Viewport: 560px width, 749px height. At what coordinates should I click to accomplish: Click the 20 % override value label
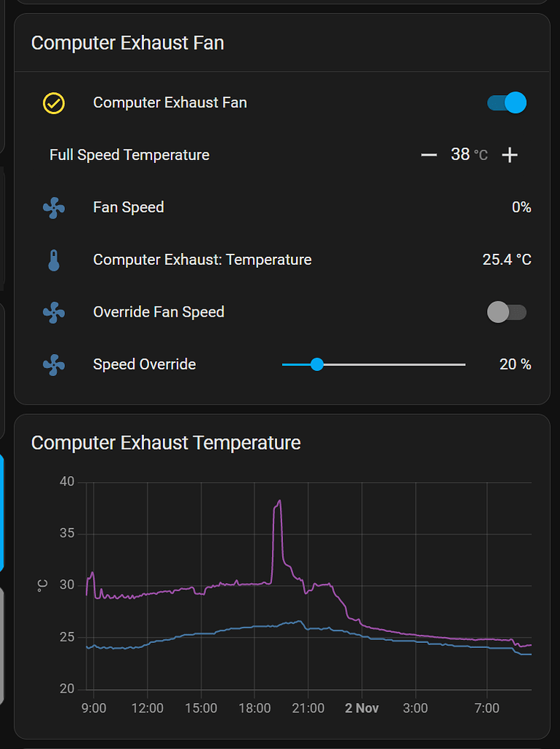coord(515,364)
